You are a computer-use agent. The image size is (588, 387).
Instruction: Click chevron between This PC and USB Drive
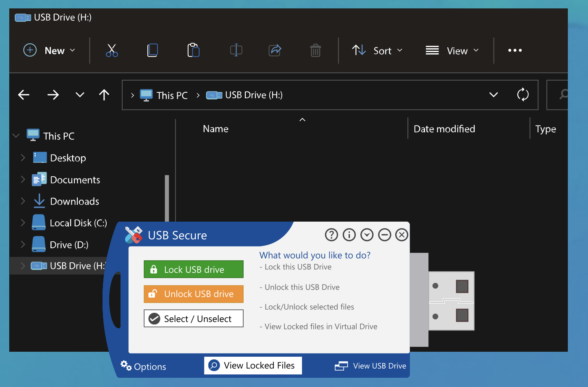[x=198, y=95]
